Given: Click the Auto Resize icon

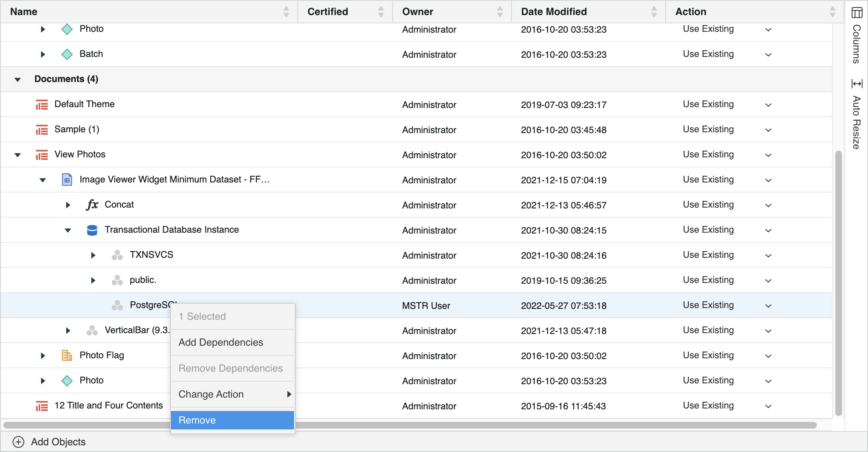Looking at the screenshot, I should tap(857, 84).
